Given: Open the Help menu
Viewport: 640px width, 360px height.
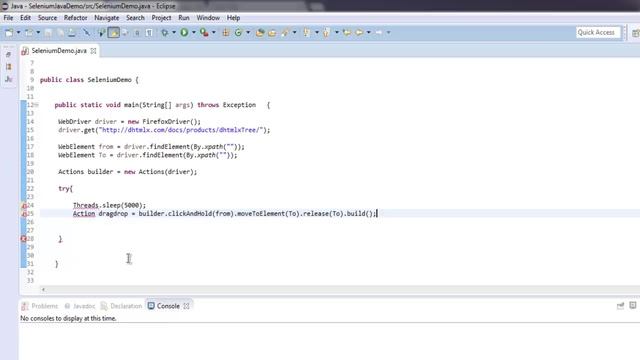Looking at the screenshot, I should (233, 18).
